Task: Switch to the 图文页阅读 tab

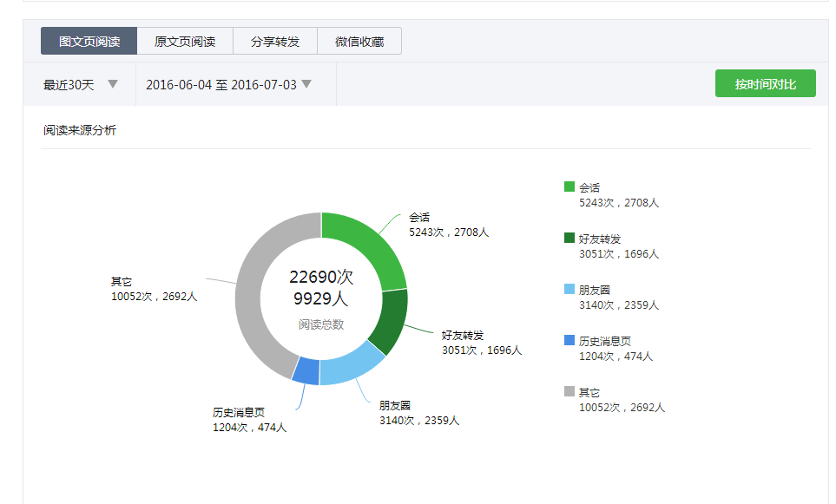Action: 89,41
